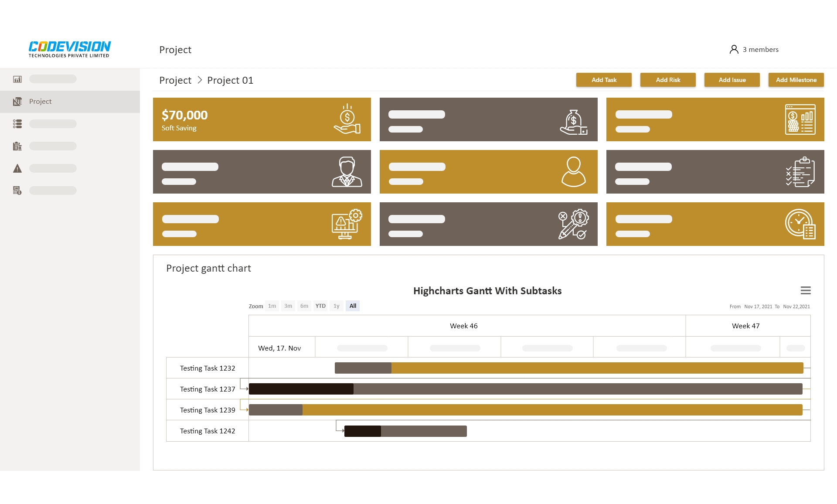Viewport: 837px width, 504px height.
Task: Open Gantt chart export menu icon
Action: (806, 291)
